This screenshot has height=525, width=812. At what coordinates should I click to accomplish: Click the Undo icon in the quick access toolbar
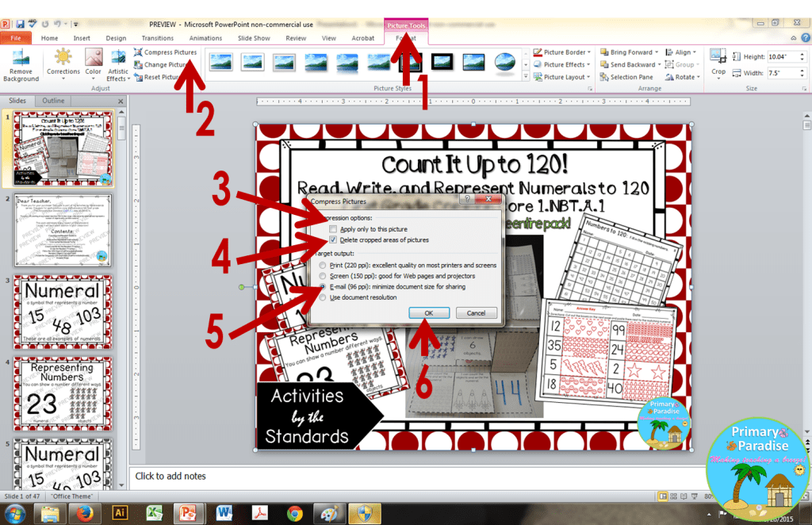click(x=57, y=24)
